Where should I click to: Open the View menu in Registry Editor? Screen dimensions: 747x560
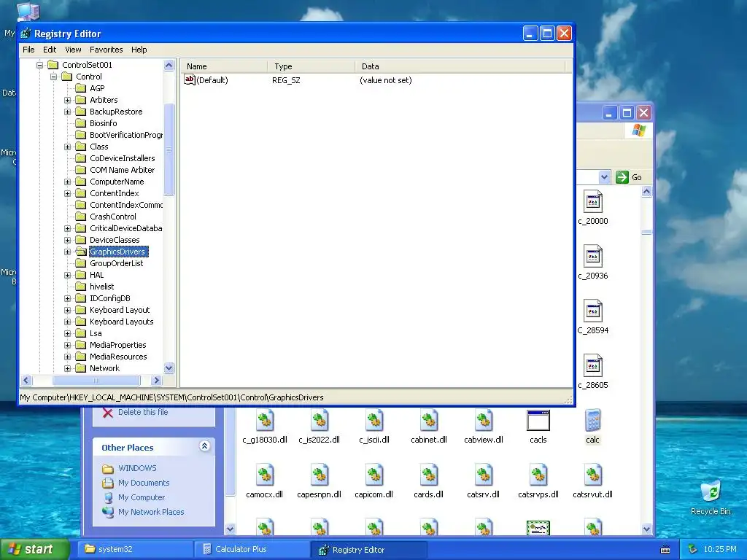[73, 50]
